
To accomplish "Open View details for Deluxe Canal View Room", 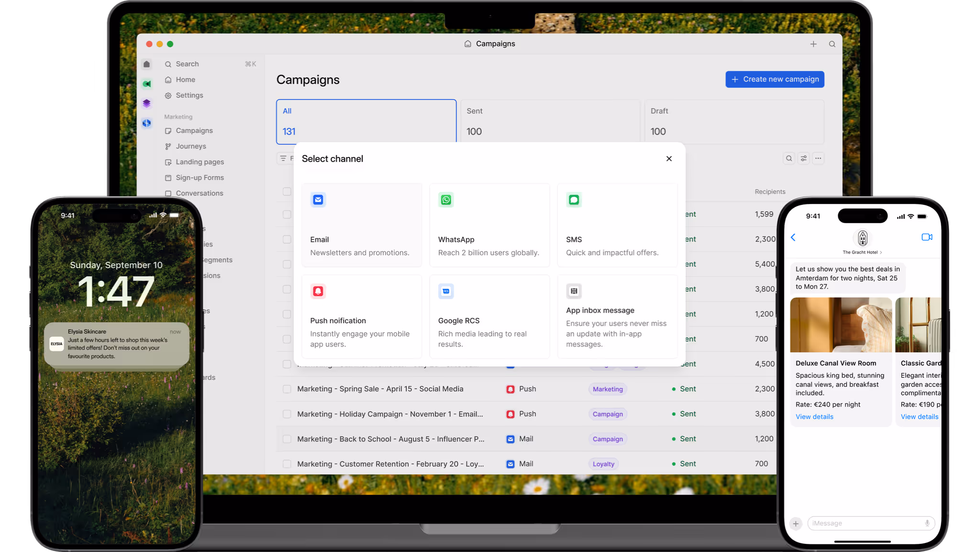I will (x=814, y=417).
